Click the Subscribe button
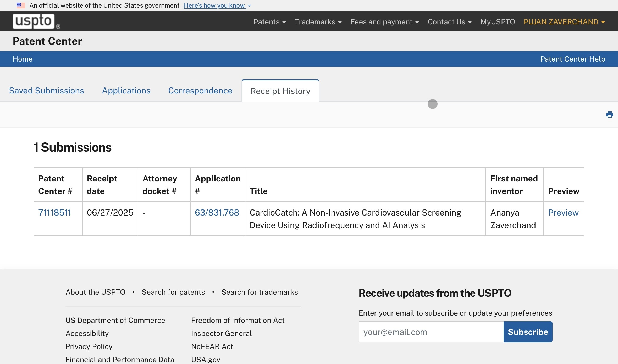Viewport: 618px width, 364px height. pyautogui.click(x=528, y=332)
